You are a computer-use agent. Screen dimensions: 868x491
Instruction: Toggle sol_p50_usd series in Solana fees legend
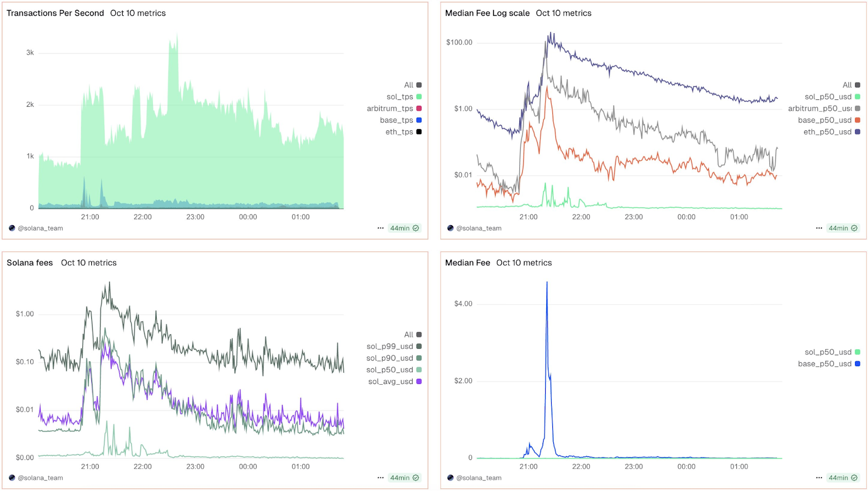(394, 370)
